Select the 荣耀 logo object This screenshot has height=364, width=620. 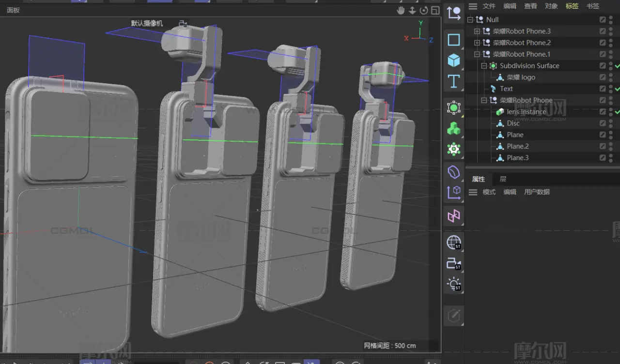pos(521,77)
